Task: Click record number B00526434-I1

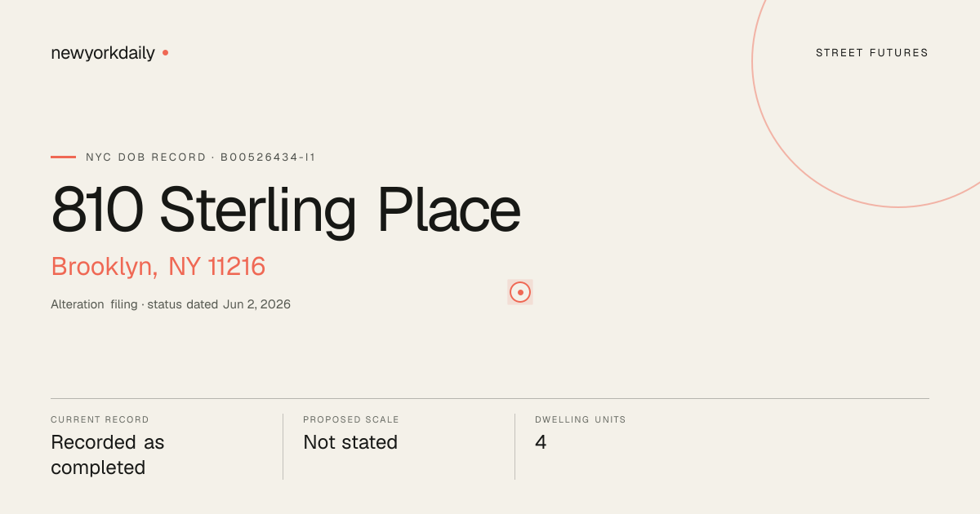Action: (x=268, y=157)
